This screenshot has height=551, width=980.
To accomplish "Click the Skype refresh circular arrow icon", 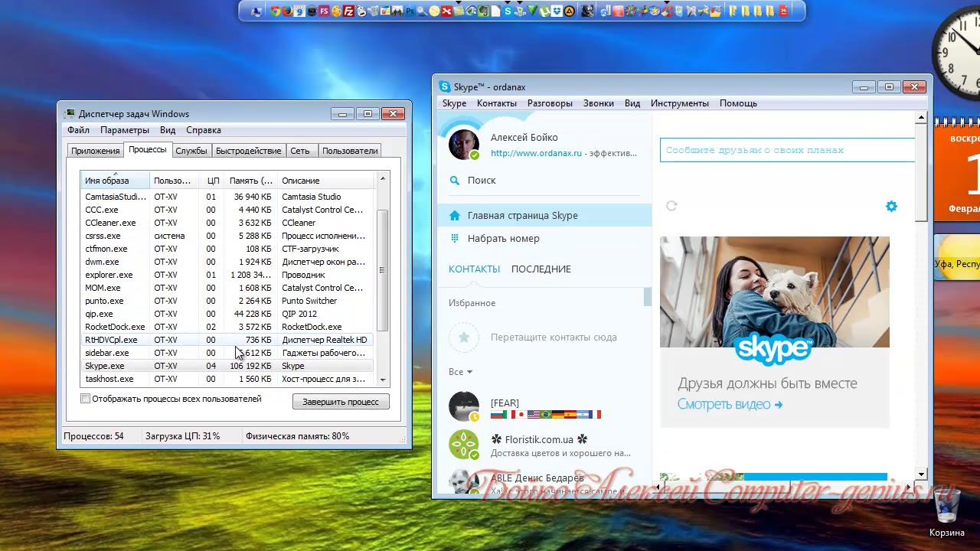I will click(671, 206).
